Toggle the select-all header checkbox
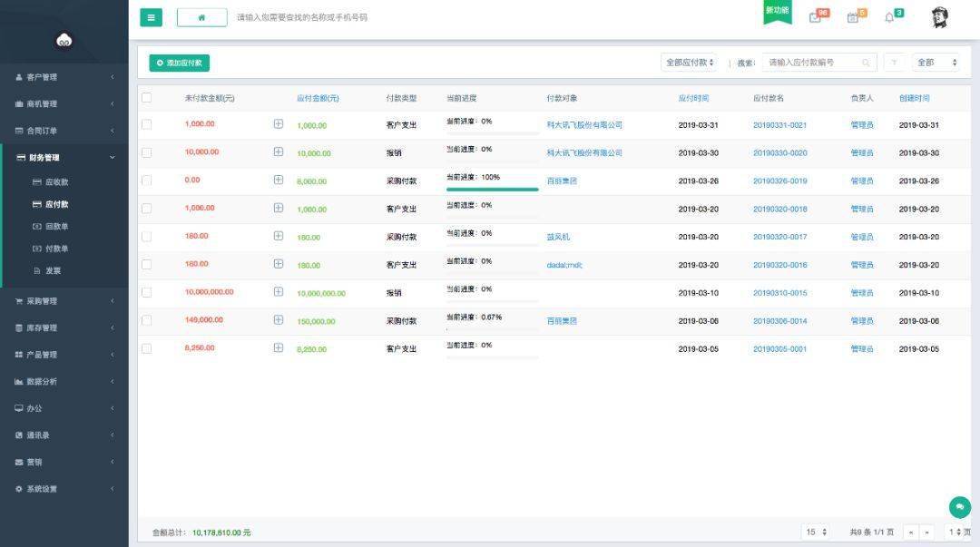The width and height of the screenshot is (980, 547). tap(147, 98)
